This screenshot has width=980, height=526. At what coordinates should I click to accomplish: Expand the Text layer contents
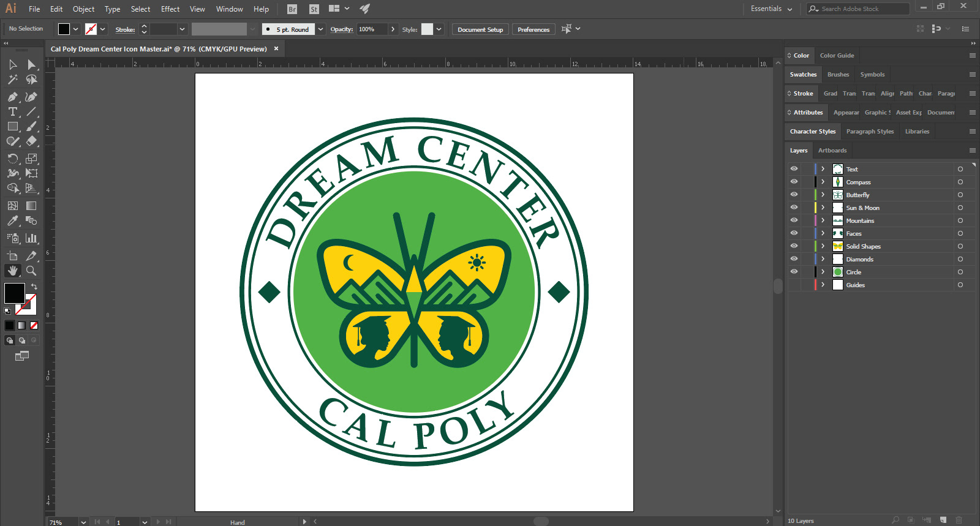[x=823, y=169]
